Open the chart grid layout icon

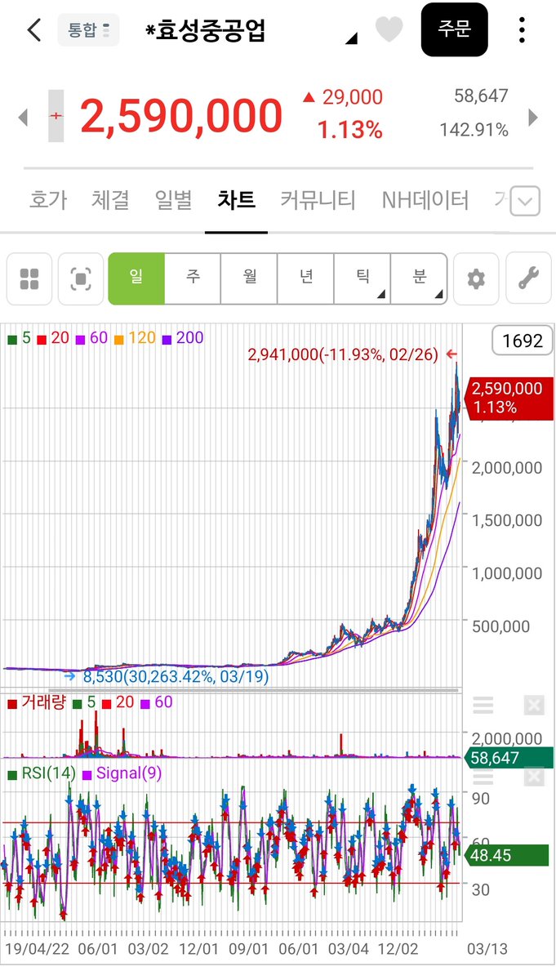(29, 278)
